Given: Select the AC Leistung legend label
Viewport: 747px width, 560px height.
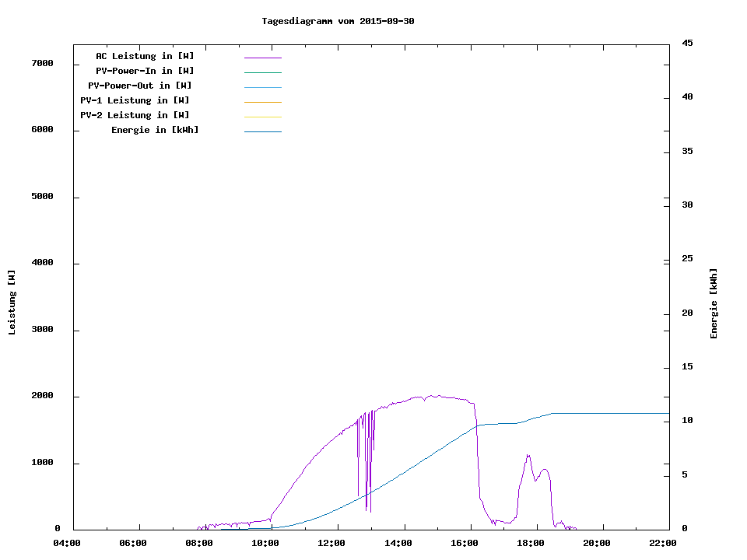Looking at the screenshot, I should click(145, 56).
